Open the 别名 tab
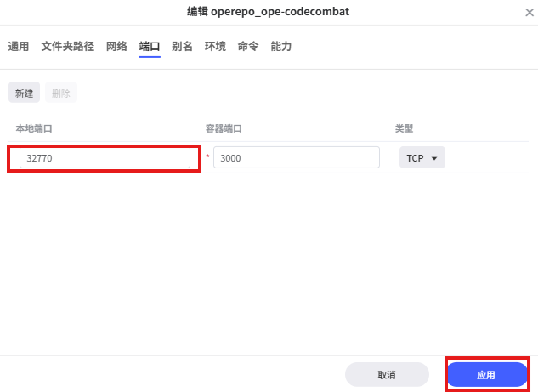This screenshot has width=538, height=392. tap(182, 47)
